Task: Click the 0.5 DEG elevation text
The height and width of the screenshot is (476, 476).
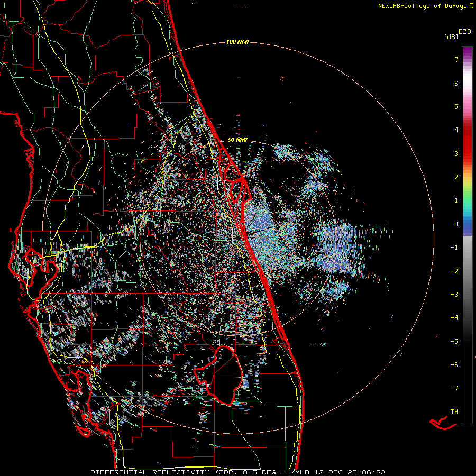Action: click(260, 472)
